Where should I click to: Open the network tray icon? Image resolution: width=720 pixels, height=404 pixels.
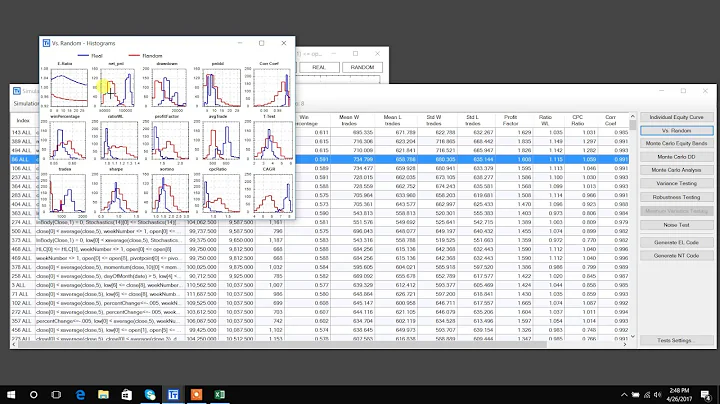647,395
